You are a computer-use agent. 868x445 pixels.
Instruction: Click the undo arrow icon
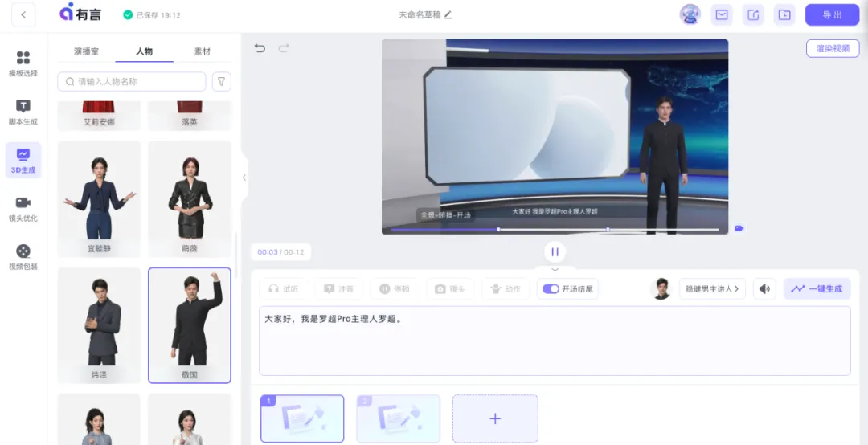[x=260, y=48]
